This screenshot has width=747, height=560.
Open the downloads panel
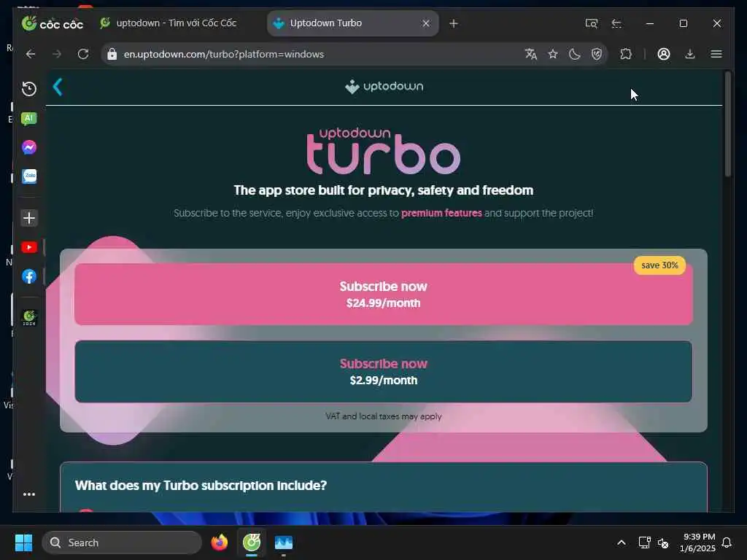click(690, 54)
